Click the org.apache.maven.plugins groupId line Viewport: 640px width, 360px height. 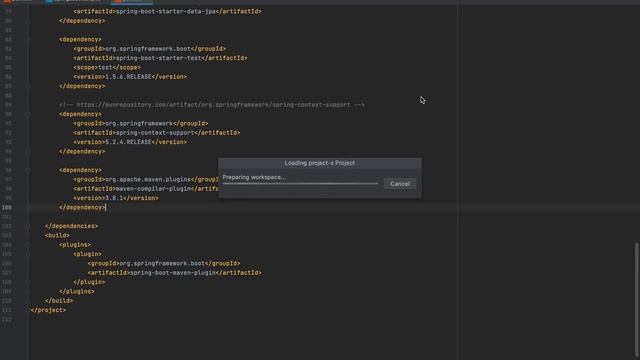tap(146, 180)
